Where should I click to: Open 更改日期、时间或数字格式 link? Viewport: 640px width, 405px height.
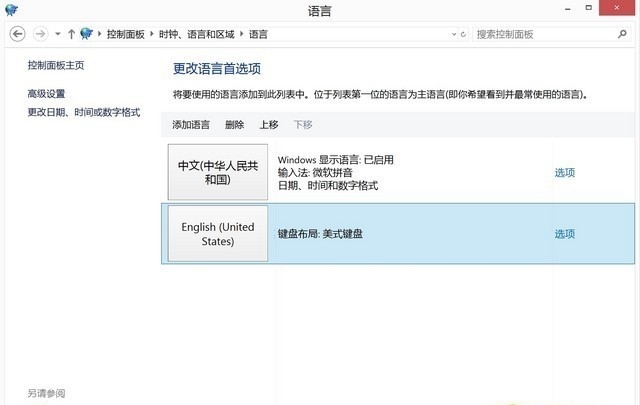[x=84, y=112]
